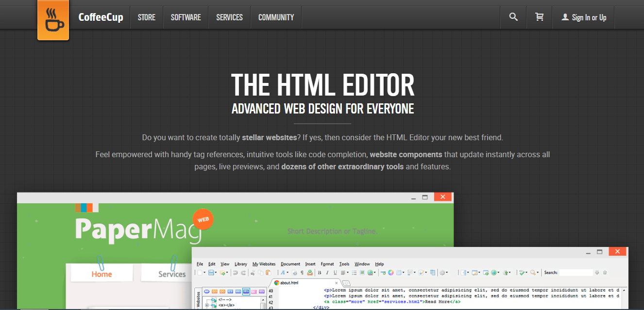Click the Italic formatting icon
The height and width of the screenshot is (310, 644).
pyautogui.click(x=326, y=273)
